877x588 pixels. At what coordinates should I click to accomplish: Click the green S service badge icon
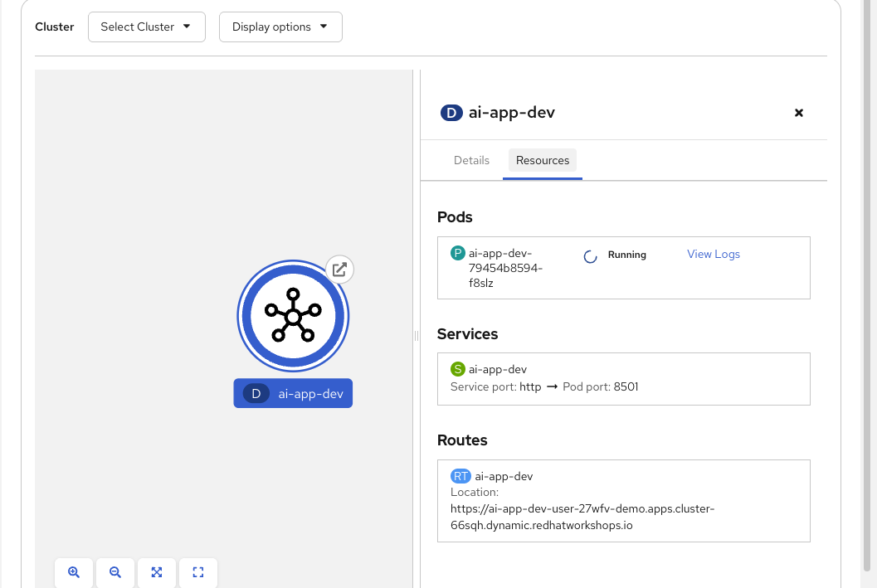[x=458, y=369]
